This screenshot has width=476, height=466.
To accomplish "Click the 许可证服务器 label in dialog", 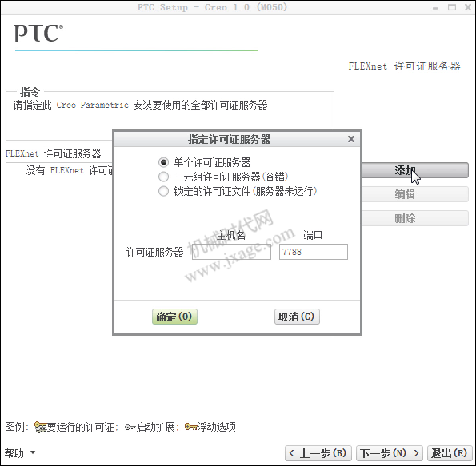I will [155, 252].
